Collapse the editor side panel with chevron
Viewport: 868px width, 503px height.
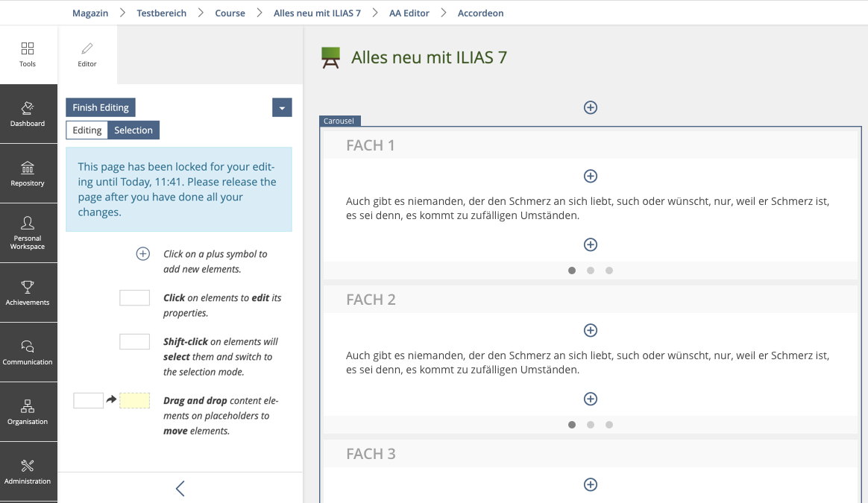click(x=180, y=488)
